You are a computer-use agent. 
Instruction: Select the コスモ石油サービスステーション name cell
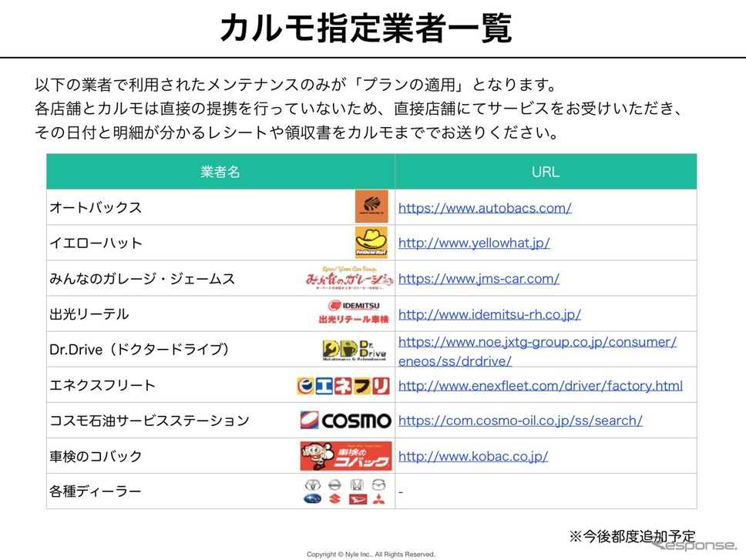coord(220,421)
